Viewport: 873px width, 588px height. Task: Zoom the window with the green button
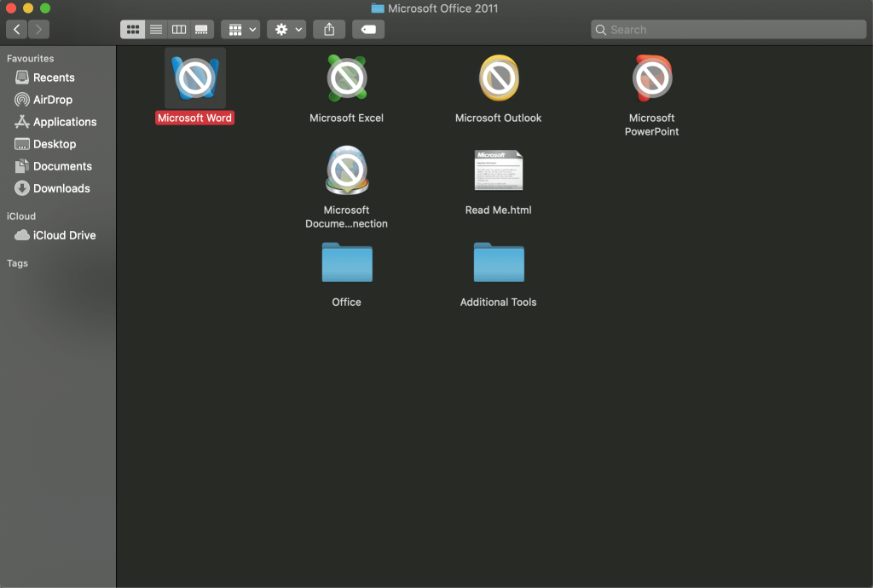(x=46, y=9)
